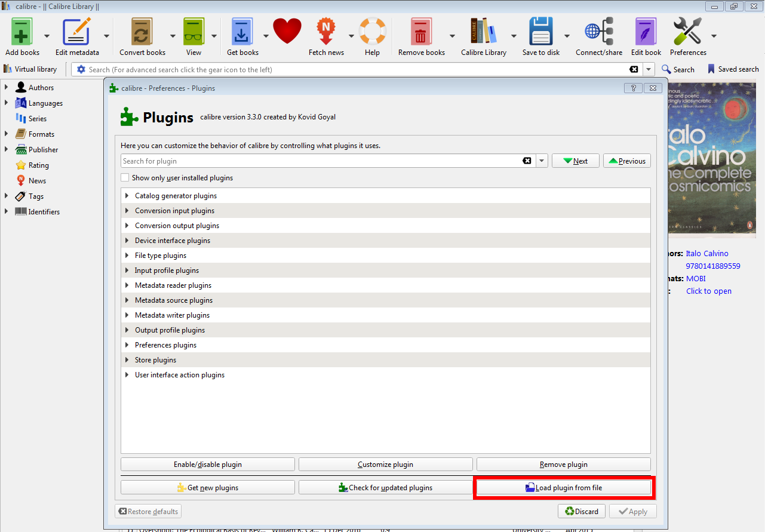Viewport: 765px width, 532px height.
Task: Click the Italo Calvino author link
Action: (x=706, y=253)
